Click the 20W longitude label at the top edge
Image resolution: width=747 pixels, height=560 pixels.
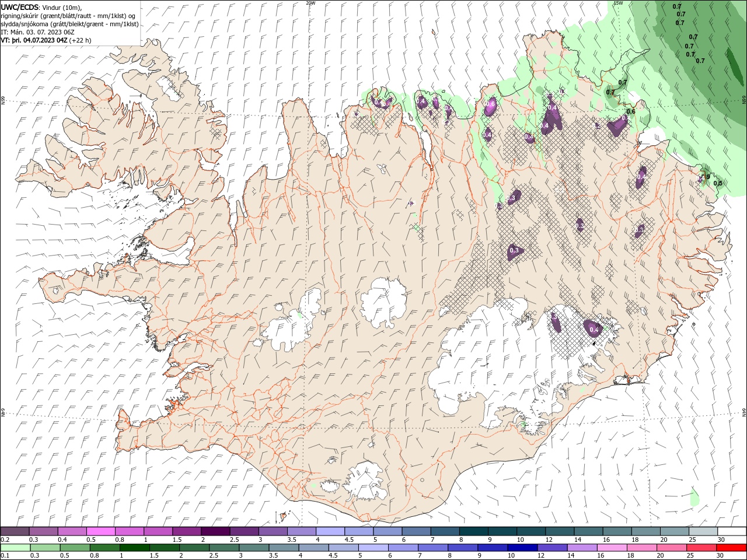click(x=310, y=3)
